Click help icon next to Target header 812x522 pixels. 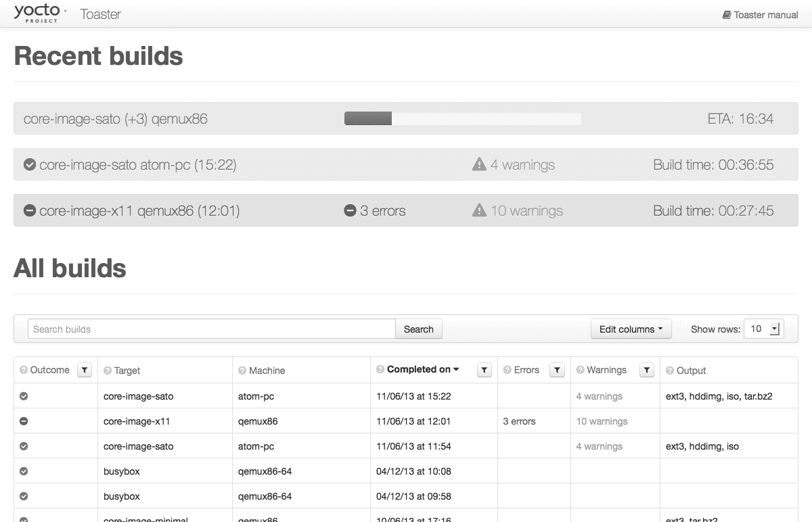click(108, 371)
